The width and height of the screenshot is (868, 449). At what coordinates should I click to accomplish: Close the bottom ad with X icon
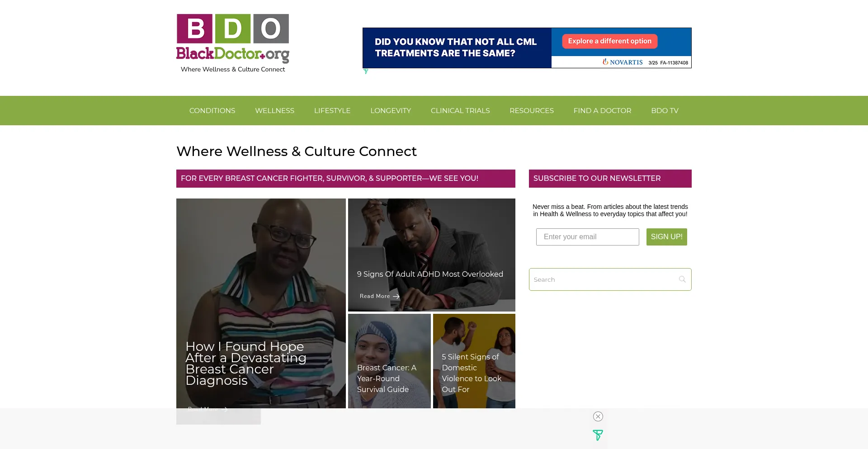(598, 416)
